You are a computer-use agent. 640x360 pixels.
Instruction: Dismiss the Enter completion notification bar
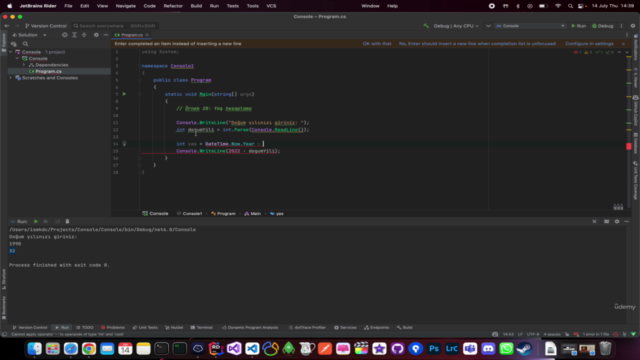click(x=623, y=44)
